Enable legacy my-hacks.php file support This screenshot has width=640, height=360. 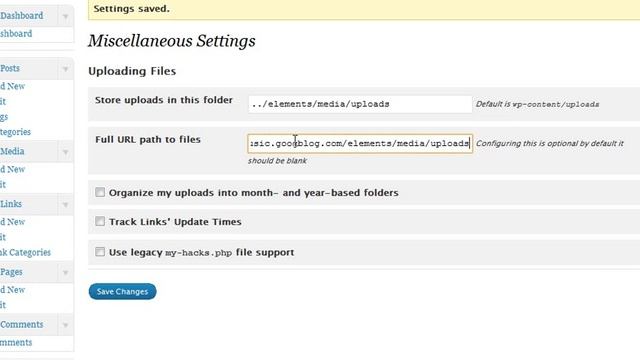(100, 252)
